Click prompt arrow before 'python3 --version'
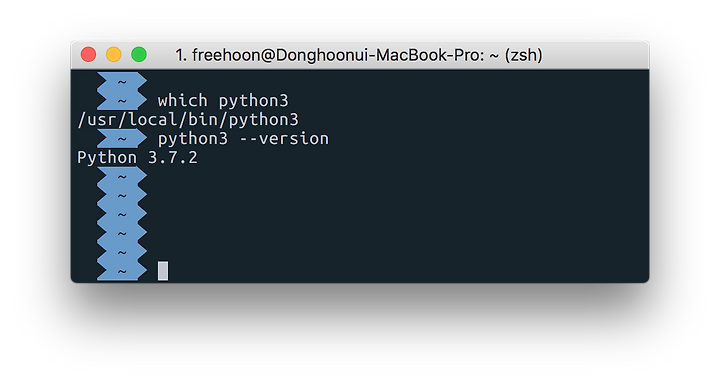Image resolution: width=720 pixels, height=384 pixels. tap(122, 139)
